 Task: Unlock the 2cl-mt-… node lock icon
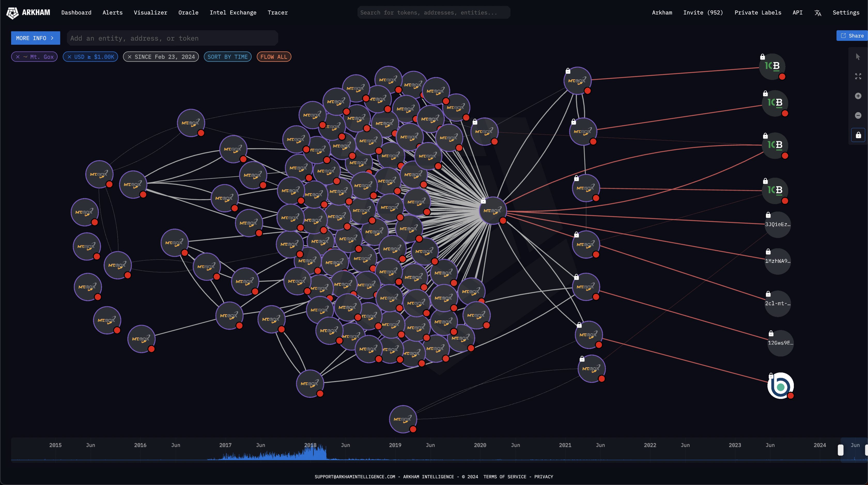[768, 294]
